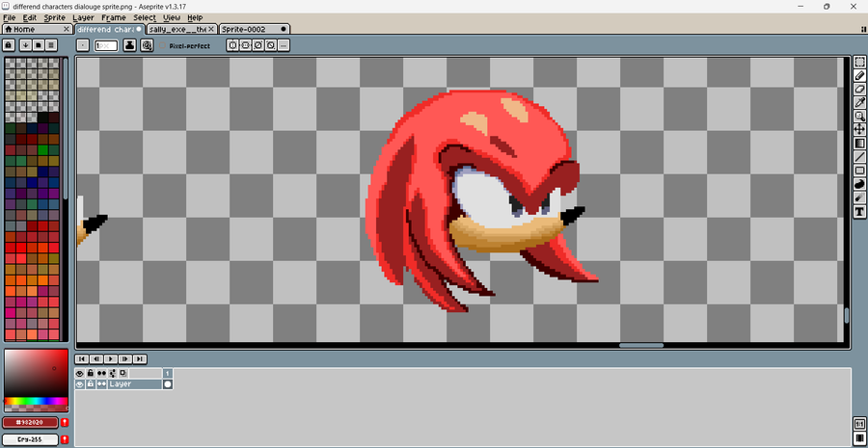Viewport: 868px width, 448px height.
Task: Open the dynamics options button
Action: coord(147,45)
